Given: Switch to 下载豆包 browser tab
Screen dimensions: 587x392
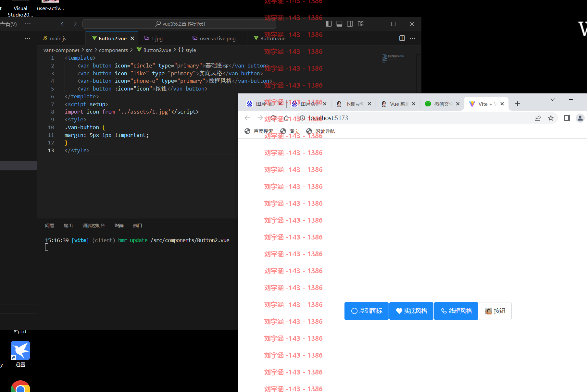Looking at the screenshot, I should (x=354, y=104).
